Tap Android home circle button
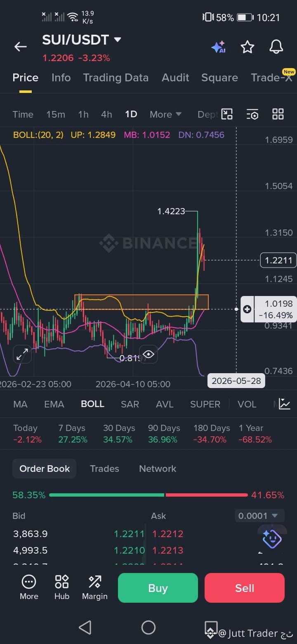297x644 pixels. click(x=148, y=627)
